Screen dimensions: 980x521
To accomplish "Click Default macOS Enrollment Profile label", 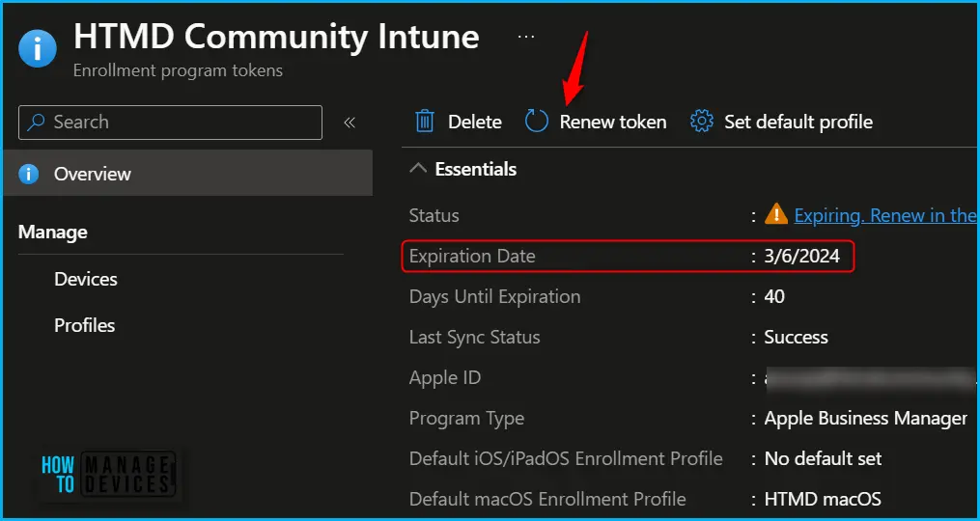I will 547,499.
